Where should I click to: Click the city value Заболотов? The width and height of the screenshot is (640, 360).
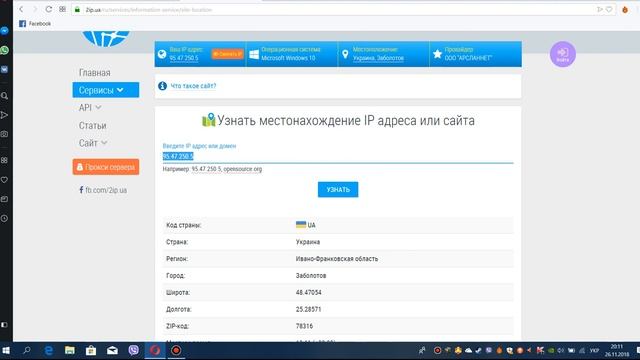pos(311,276)
